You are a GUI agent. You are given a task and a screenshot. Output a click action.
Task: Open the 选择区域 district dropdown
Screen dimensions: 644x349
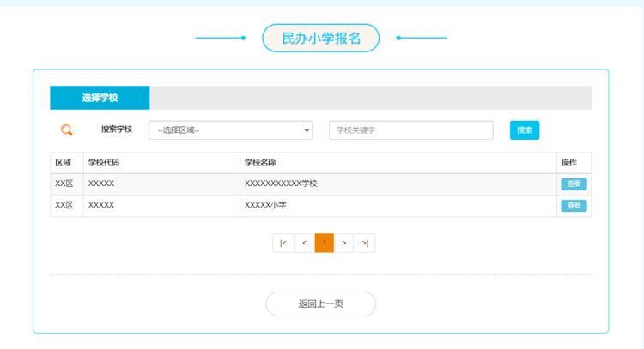point(230,130)
